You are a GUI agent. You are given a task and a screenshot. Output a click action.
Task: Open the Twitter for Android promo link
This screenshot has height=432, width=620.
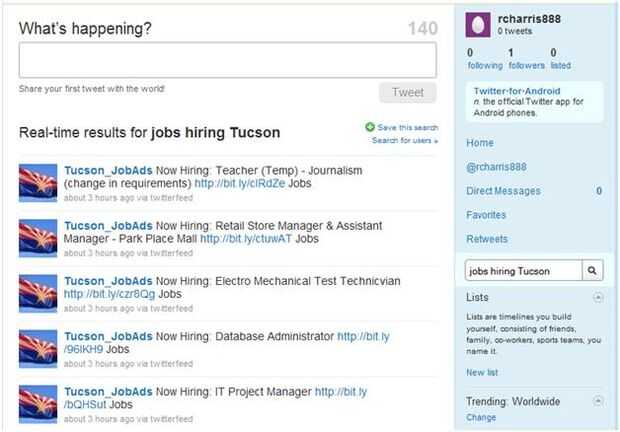click(517, 91)
